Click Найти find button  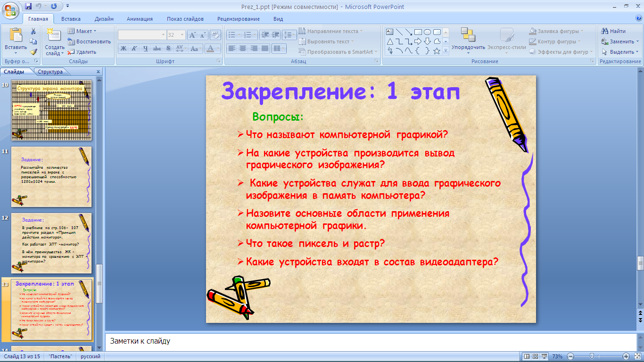coord(614,31)
